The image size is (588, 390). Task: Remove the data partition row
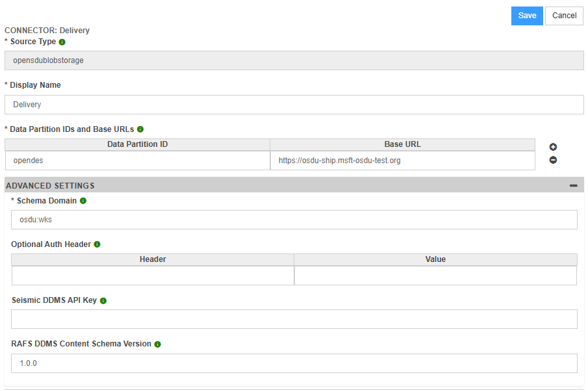click(553, 160)
